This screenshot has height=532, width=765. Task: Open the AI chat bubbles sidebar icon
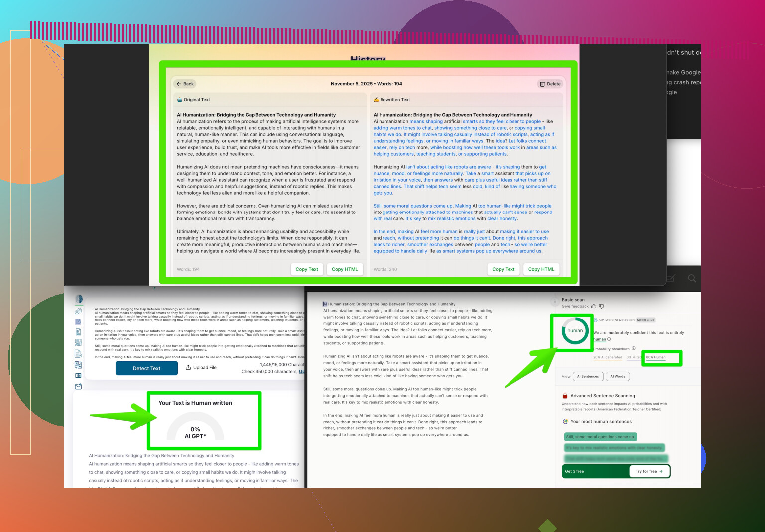[78, 311]
